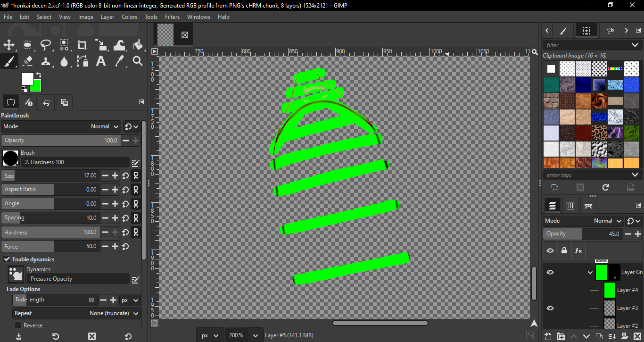The height and width of the screenshot is (342, 644).
Task: Select the Paths tool
Action: pos(83,61)
